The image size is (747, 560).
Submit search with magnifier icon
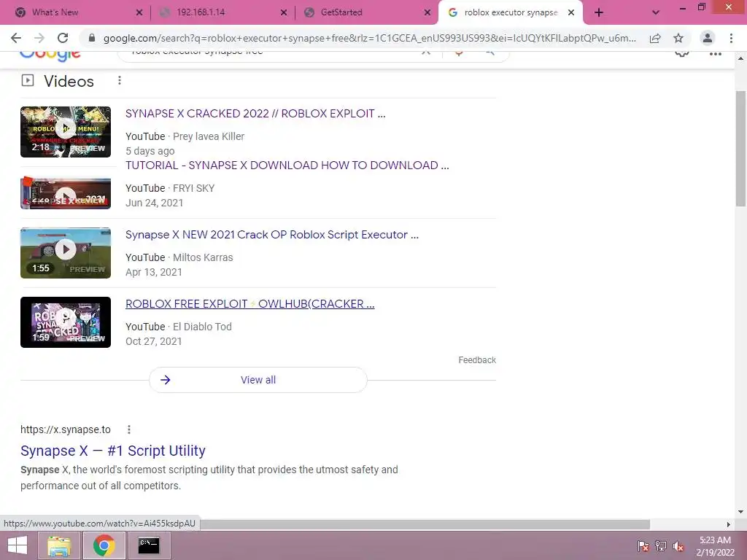click(489, 52)
